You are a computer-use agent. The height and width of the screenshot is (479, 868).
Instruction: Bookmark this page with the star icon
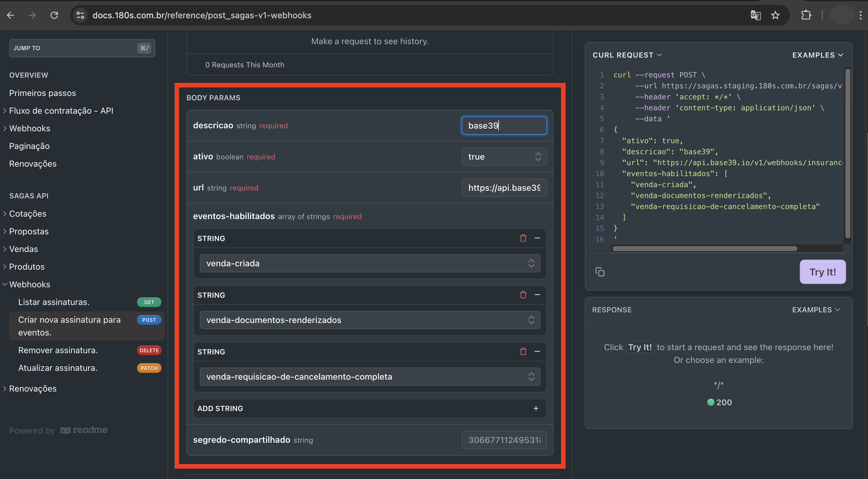[x=775, y=15]
